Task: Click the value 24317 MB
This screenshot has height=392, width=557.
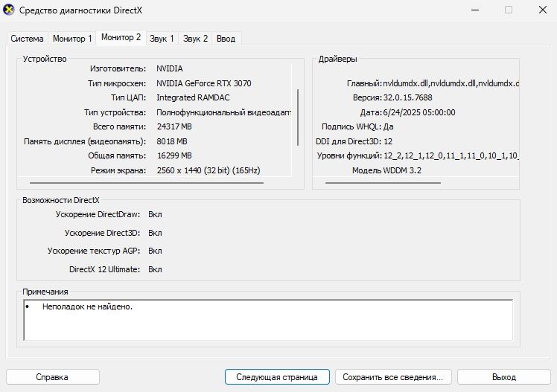Action: coord(174,126)
